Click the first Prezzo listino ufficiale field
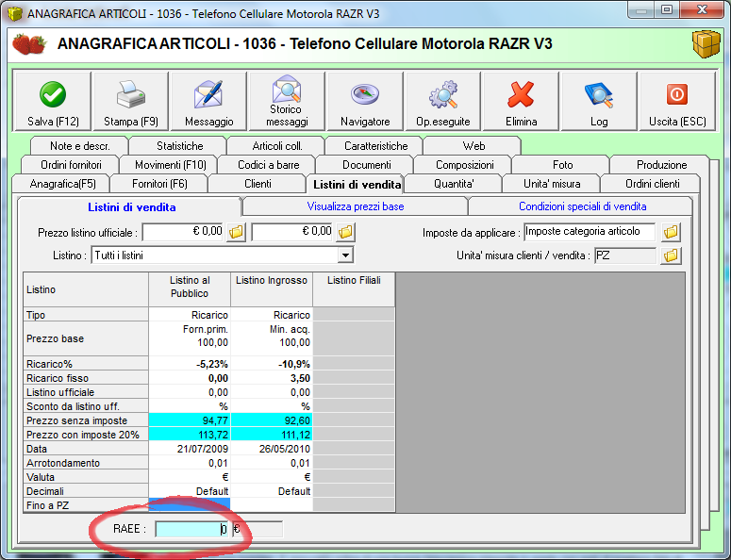731x560 pixels. click(x=183, y=232)
